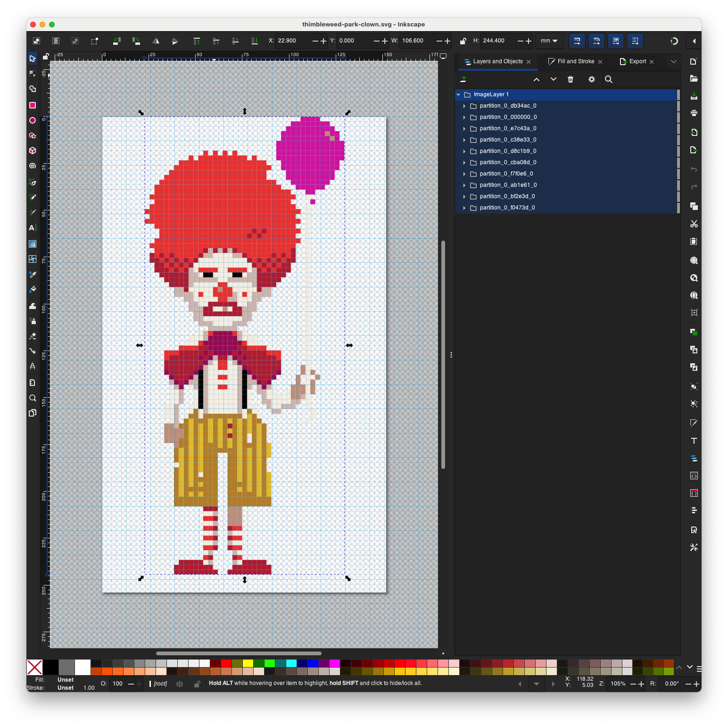This screenshot has width=728, height=727.
Task: Select the Node editing tool
Action: pyautogui.click(x=33, y=74)
